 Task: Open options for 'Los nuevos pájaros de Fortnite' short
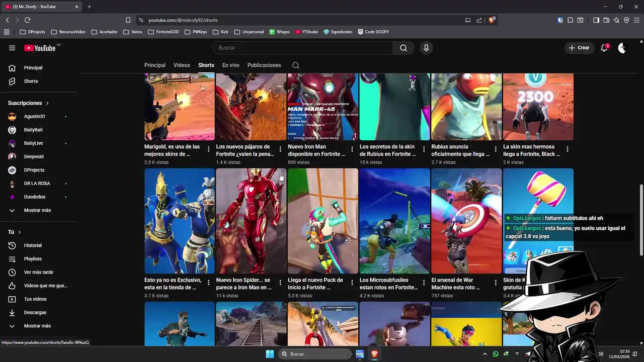pos(280,149)
